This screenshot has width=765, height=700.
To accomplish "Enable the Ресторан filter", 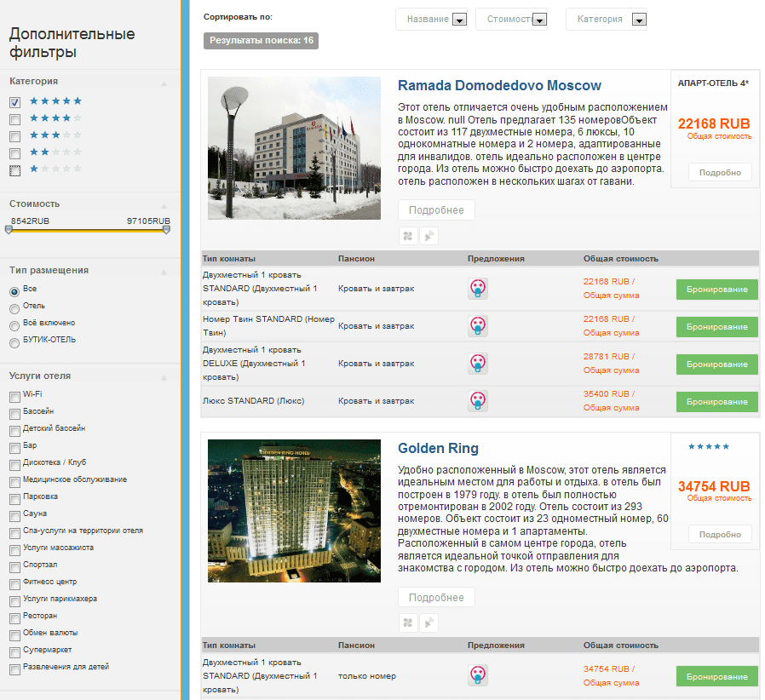I will click(14, 618).
